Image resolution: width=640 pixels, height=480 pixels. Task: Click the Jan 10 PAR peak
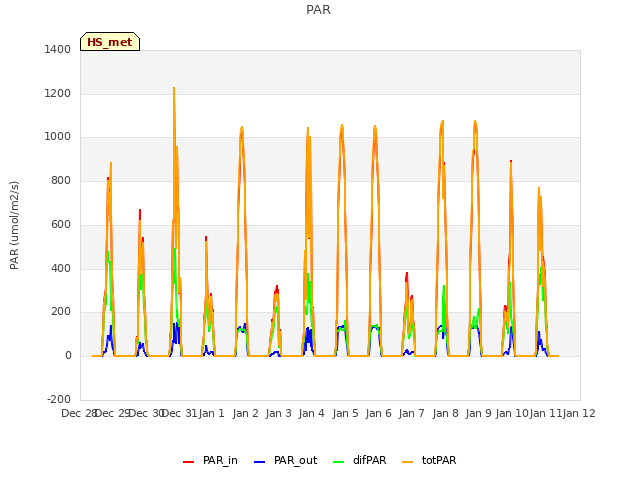click(x=511, y=162)
